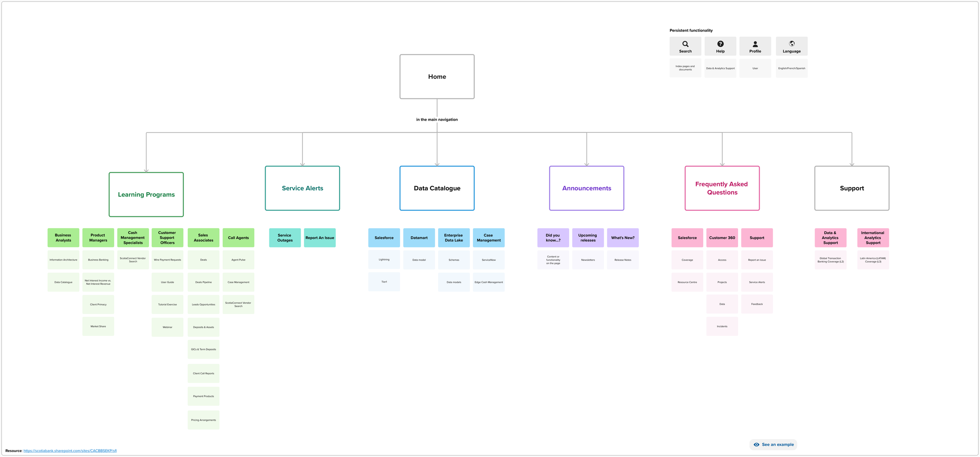The image size is (980, 457).
Task: Click the purple Upcoming releases card
Action: (588, 238)
